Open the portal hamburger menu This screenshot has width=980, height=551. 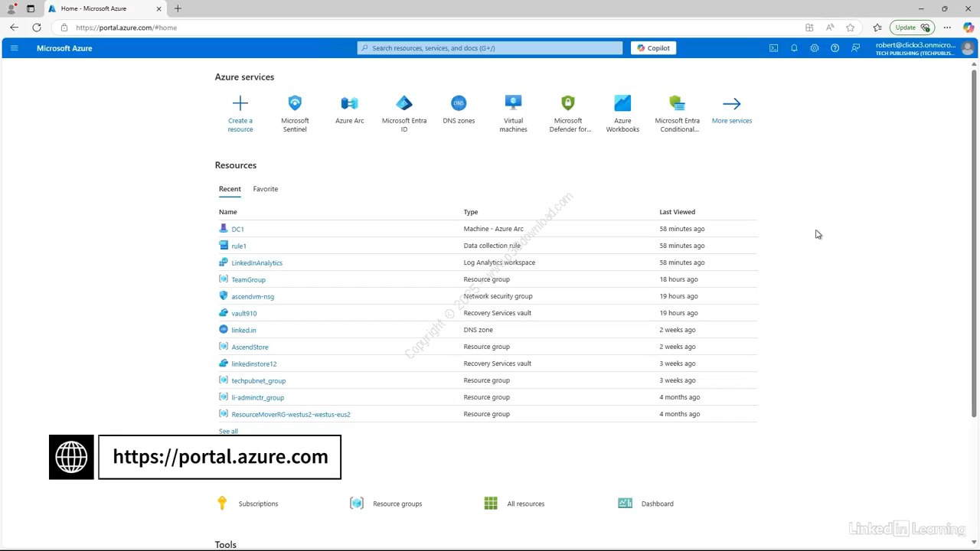(14, 48)
